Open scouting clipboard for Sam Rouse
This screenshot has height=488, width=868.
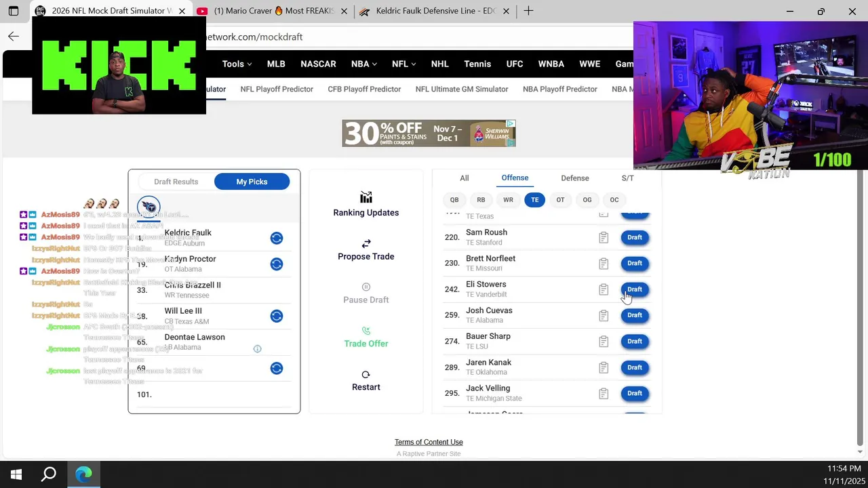[604, 238]
